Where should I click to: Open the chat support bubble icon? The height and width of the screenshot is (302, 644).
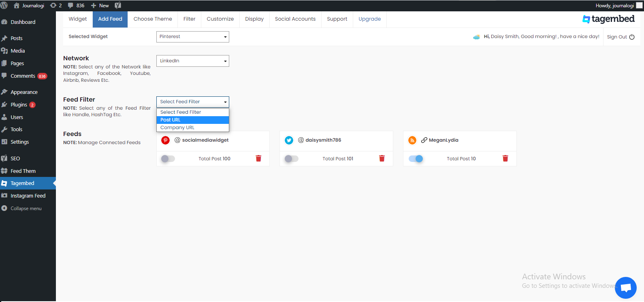626,288
